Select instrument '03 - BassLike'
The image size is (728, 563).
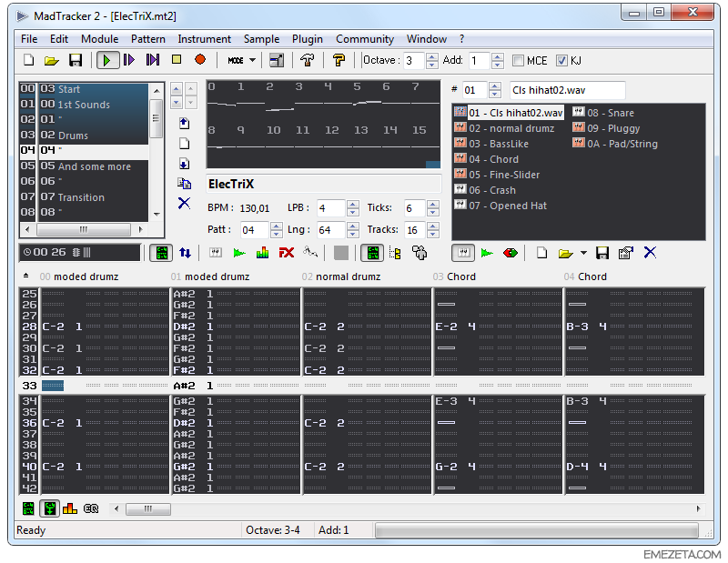(x=492, y=144)
